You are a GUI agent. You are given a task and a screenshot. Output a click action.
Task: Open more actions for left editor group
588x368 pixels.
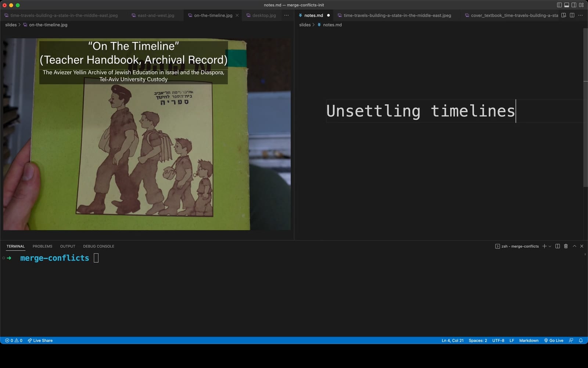click(x=287, y=15)
